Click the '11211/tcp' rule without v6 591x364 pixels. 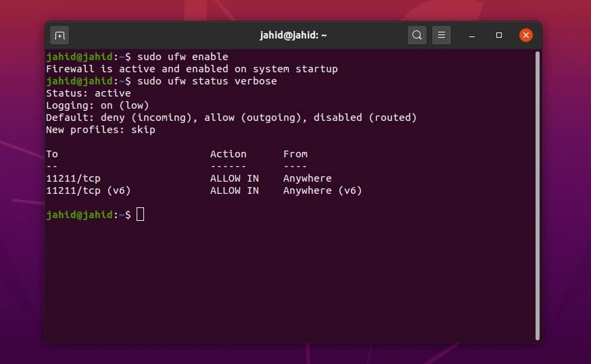[x=73, y=178]
